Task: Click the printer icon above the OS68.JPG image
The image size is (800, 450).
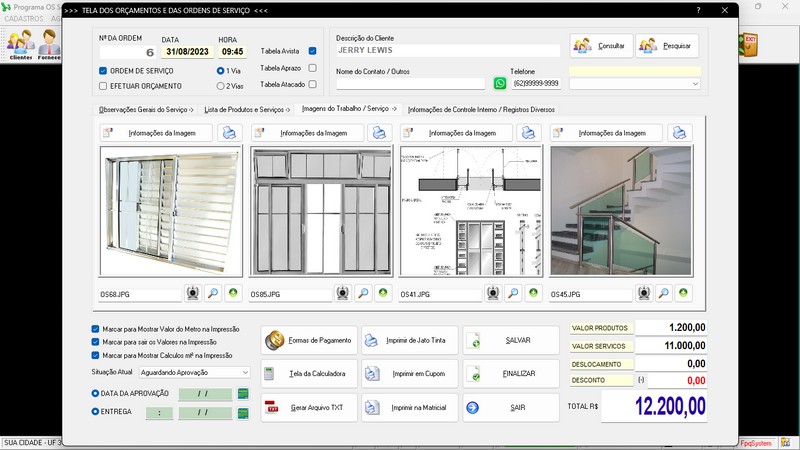Action: tap(230, 133)
